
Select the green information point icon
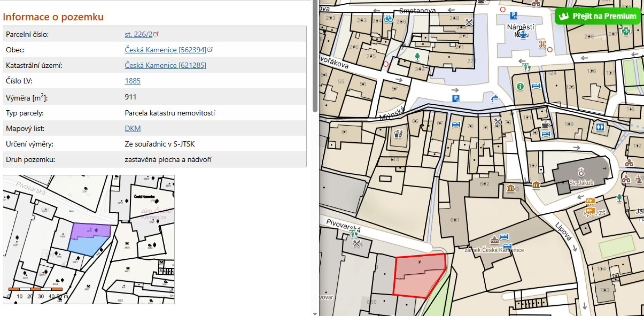(520, 87)
